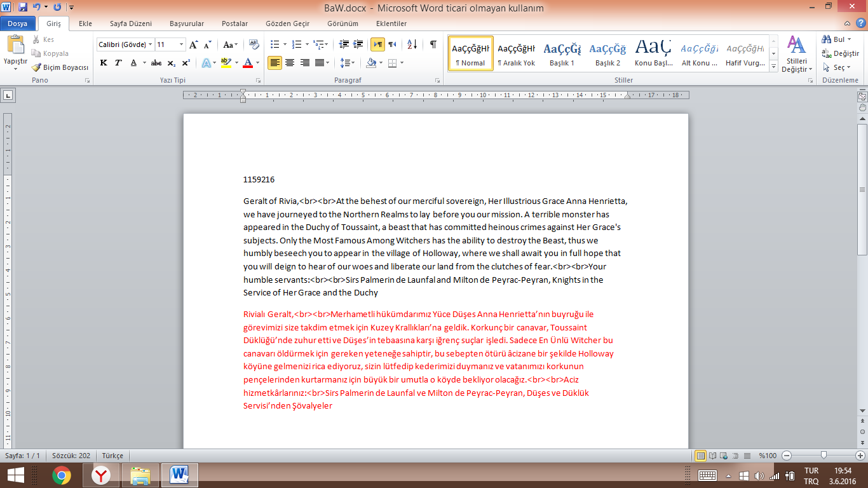Expand numbered list options dropdown
This screenshot has height=488, width=868.
click(307, 44)
